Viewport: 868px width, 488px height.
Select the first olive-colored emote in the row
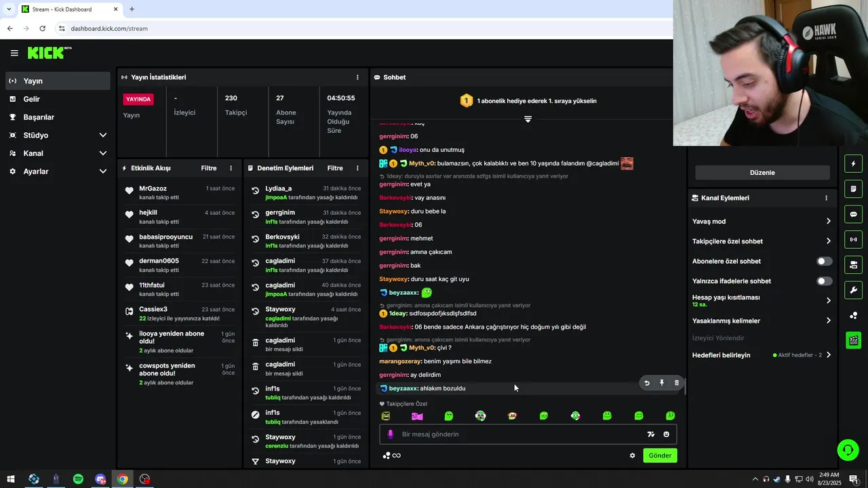coord(386,415)
